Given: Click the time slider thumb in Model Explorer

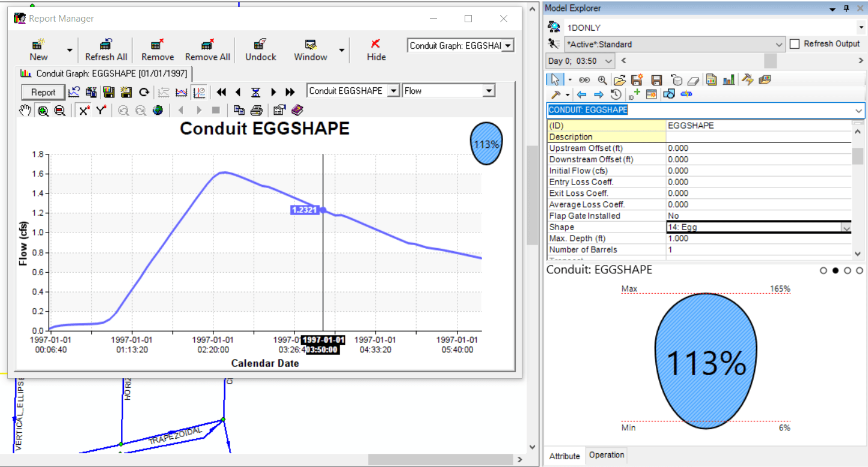Looking at the screenshot, I should [770, 61].
